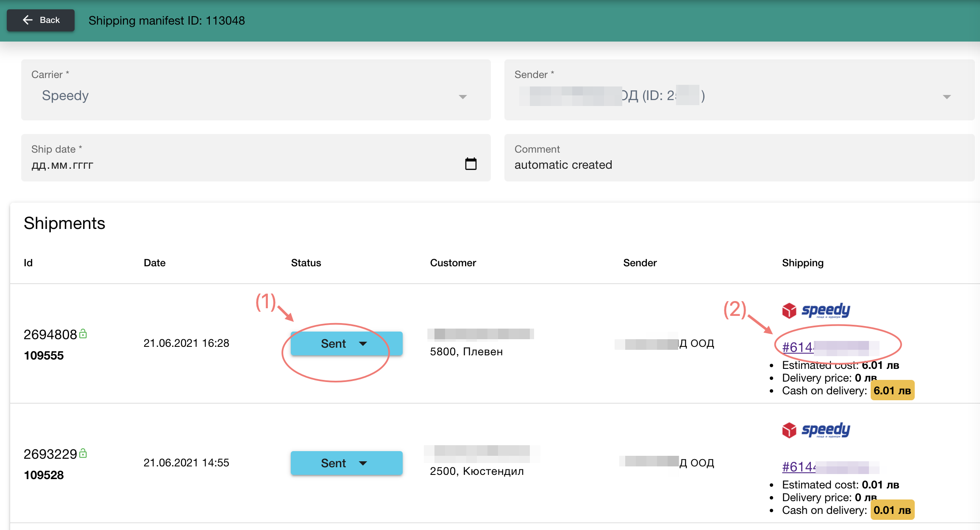Click the Status column header

tap(306, 263)
